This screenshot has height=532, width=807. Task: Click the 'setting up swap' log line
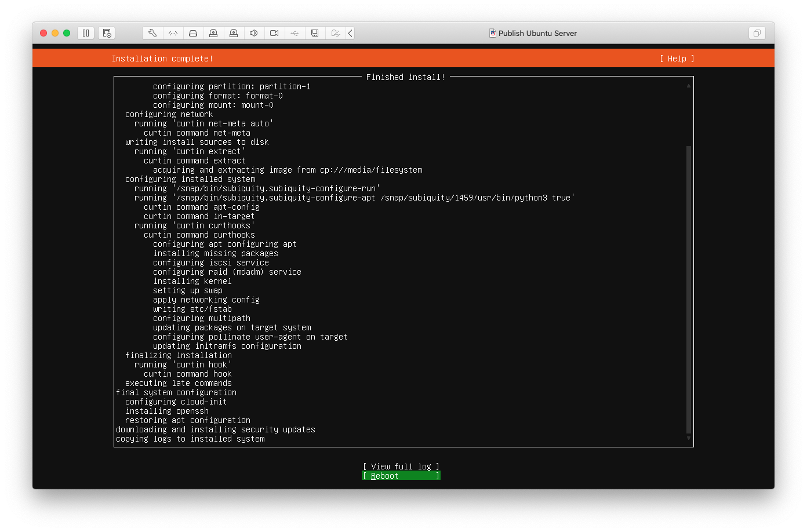coord(188,290)
